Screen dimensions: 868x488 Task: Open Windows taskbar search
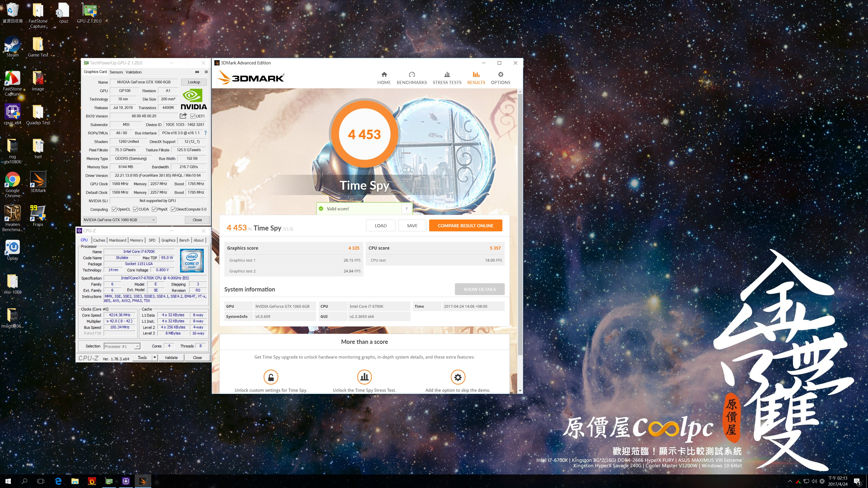[24, 481]
